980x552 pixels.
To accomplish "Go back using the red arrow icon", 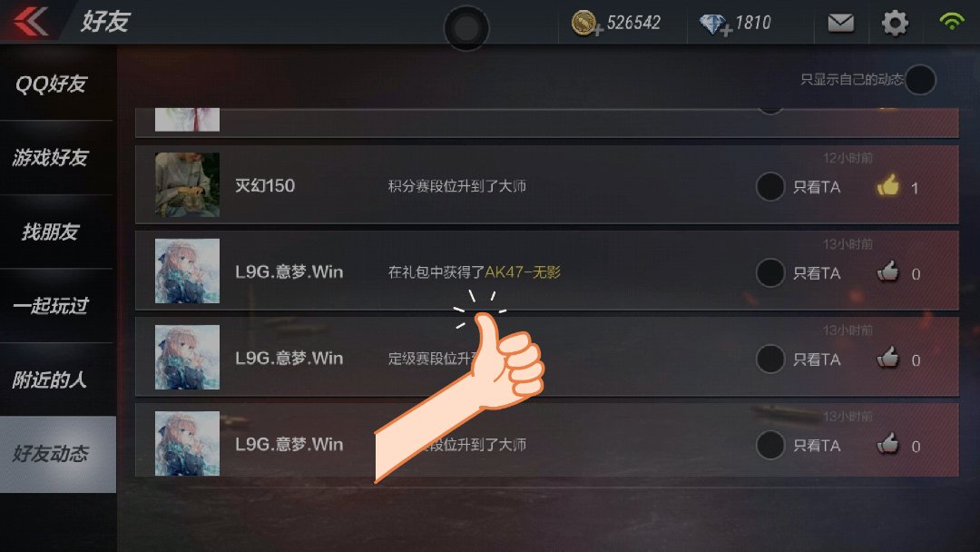I will [x=30, y=22].
